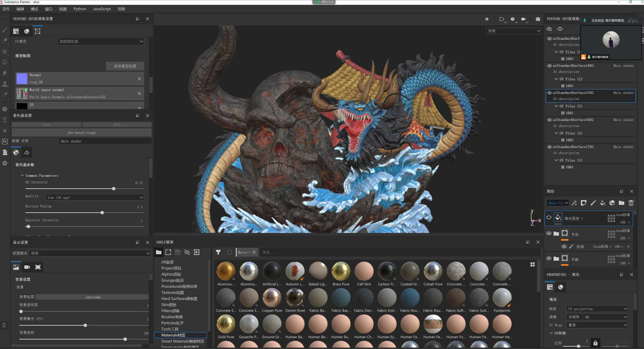Image resolution: width=644 pixels, height=349 pixels.
Task: Take a viewport screenshot with camera icon
Action: pyautogui.click(x=538, y=19)
